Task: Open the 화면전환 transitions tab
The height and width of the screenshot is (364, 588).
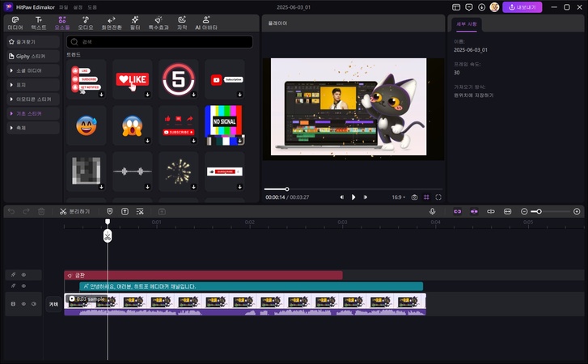Action: pyautogui.click(x=112, y=23)
